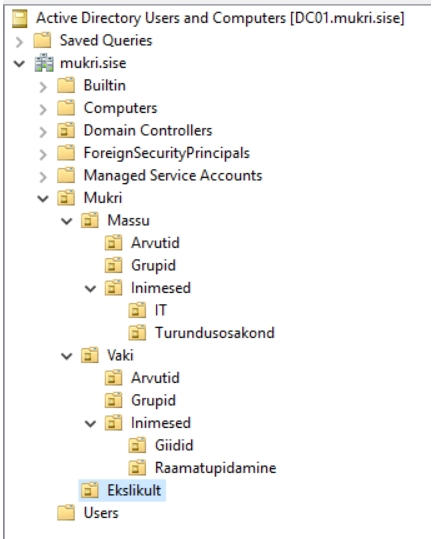The width and height of the screenshot is (434, 539).
Task: Click the Giidid OU icon
Action: pyautogui.click(x=137, y=446)
